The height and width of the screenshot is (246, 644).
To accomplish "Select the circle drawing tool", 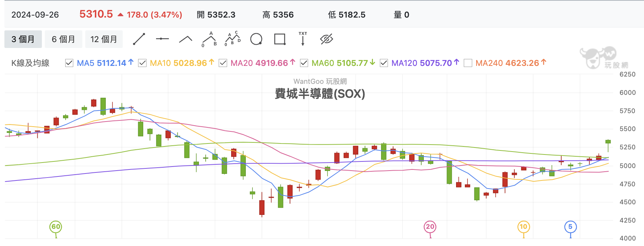I will tap(256, 39).
